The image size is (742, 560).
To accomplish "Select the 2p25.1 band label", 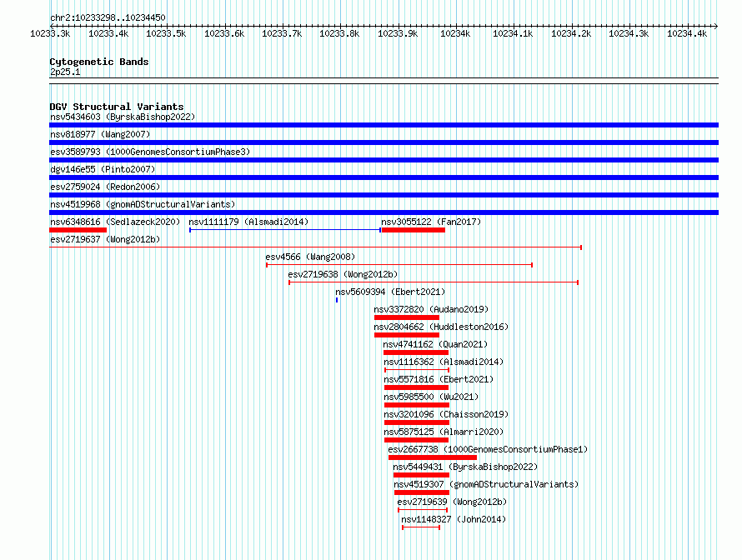I will coord(65,72).
